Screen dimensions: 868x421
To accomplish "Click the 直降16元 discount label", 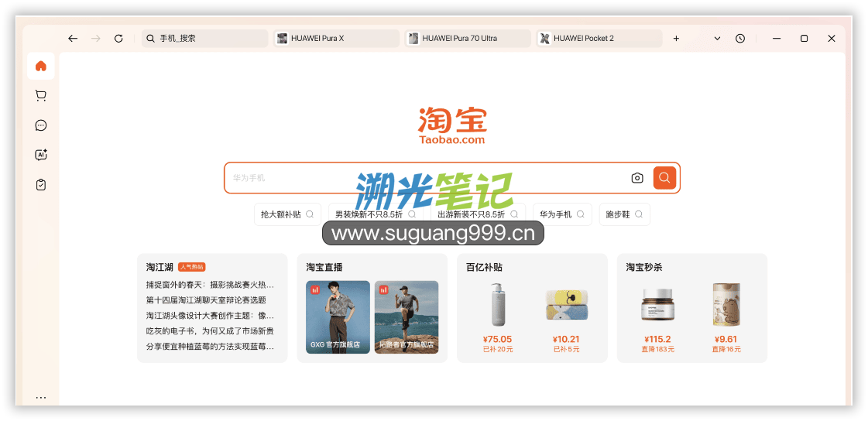I will (726, 350).
